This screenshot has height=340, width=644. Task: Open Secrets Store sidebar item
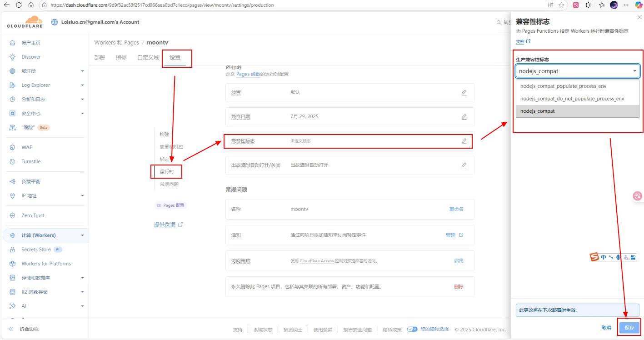pyautogui.click(x=36, y=250)
